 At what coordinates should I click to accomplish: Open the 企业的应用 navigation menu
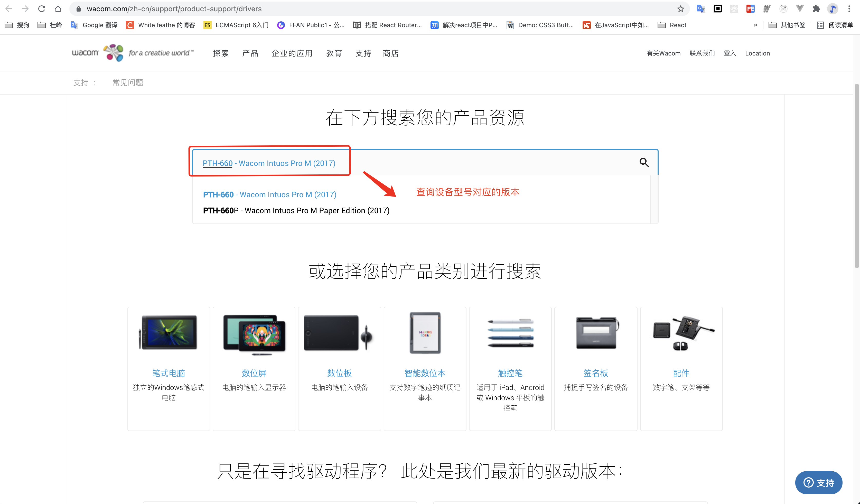click(292, 53)
